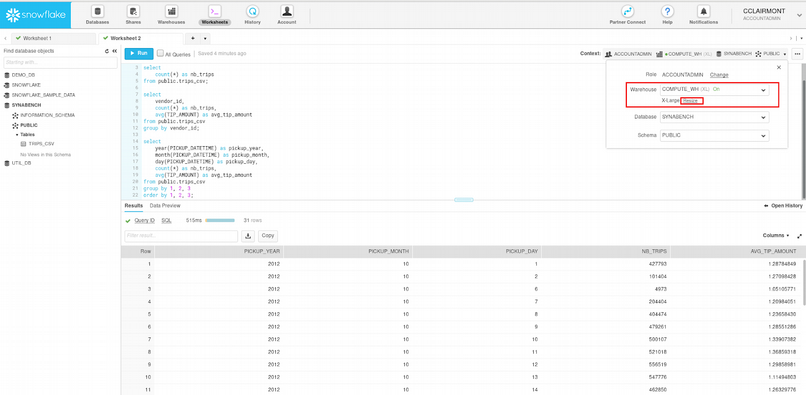The image size is (806, 395).
Task: Click the ACCOUNTADMIN role icon in Context bar
Action: [x=609, y=53]
